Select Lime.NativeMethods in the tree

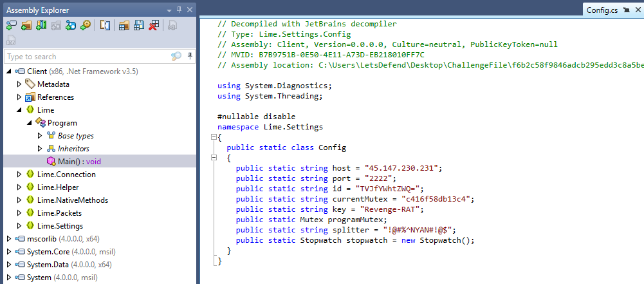[73, 200]
